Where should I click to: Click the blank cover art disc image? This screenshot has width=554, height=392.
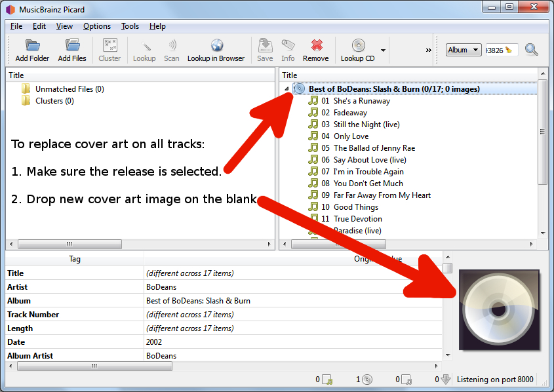tap(499, 309)
